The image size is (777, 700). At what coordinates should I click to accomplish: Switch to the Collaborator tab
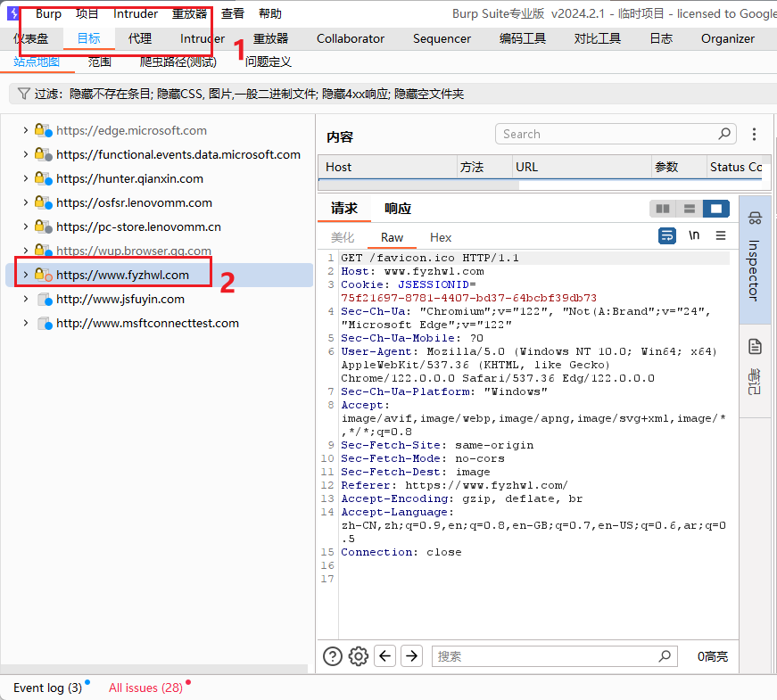[x=351, y=38]
